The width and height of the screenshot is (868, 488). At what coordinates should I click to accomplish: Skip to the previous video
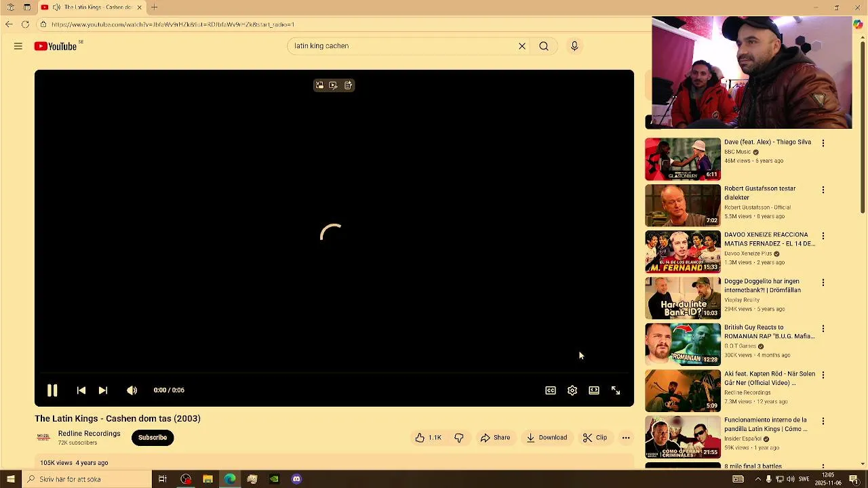(x=81, y=390)
